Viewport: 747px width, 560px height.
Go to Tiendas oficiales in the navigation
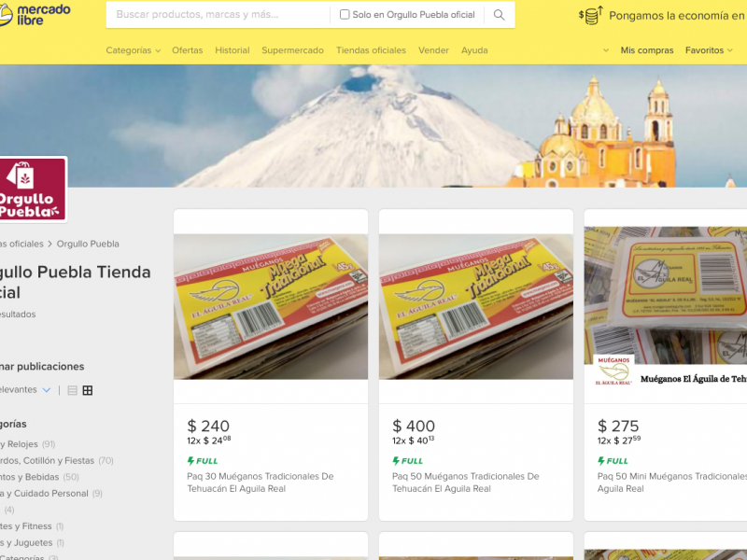click(371, 50)
